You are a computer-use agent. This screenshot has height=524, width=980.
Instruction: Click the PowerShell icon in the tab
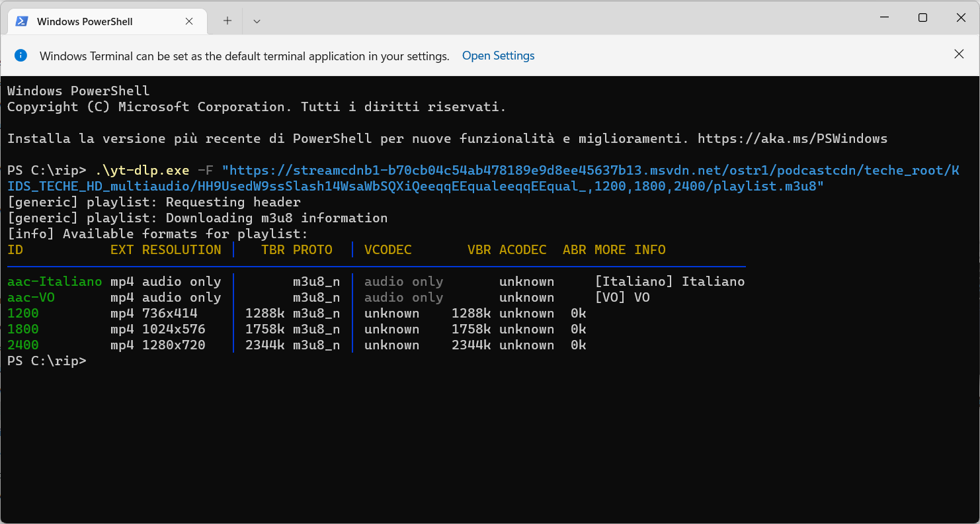(x=22, y=21)
